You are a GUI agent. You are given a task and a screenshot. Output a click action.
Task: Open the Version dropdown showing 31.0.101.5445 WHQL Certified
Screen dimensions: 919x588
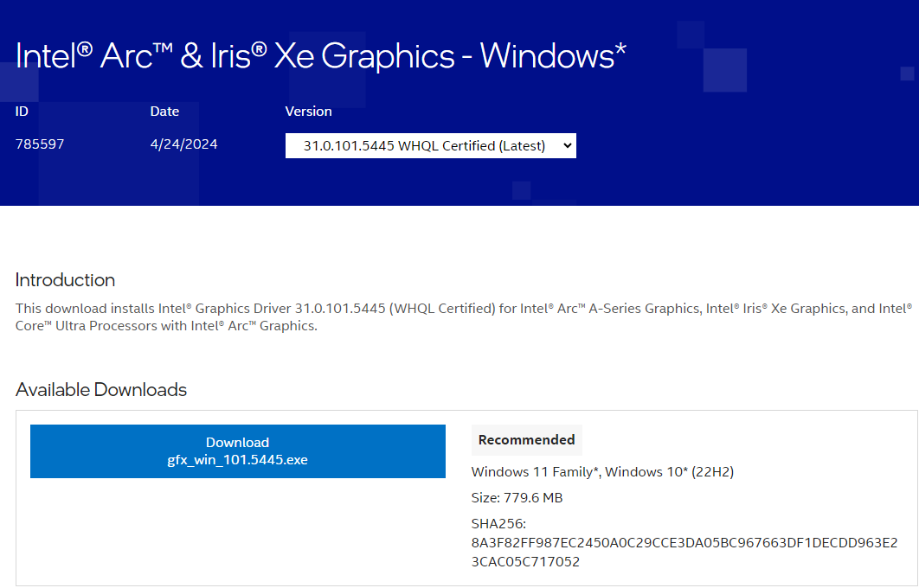(424, 146)
